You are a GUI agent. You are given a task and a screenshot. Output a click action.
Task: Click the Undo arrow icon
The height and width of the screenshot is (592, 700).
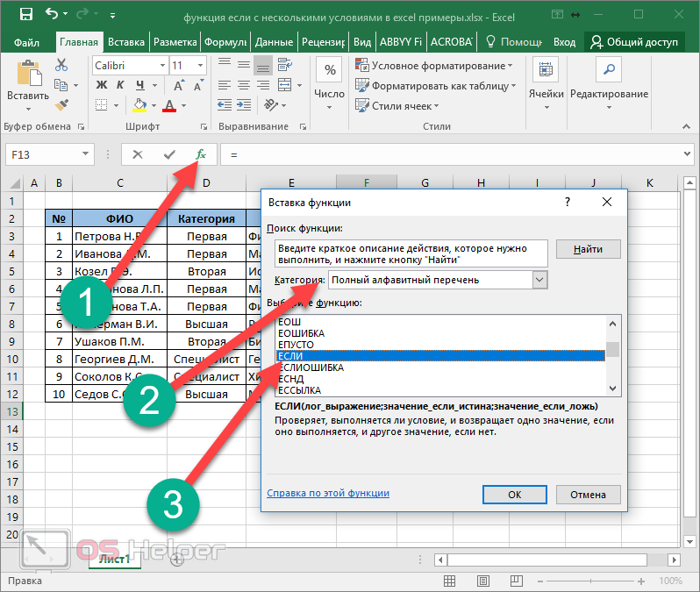(x=52, y=14)
